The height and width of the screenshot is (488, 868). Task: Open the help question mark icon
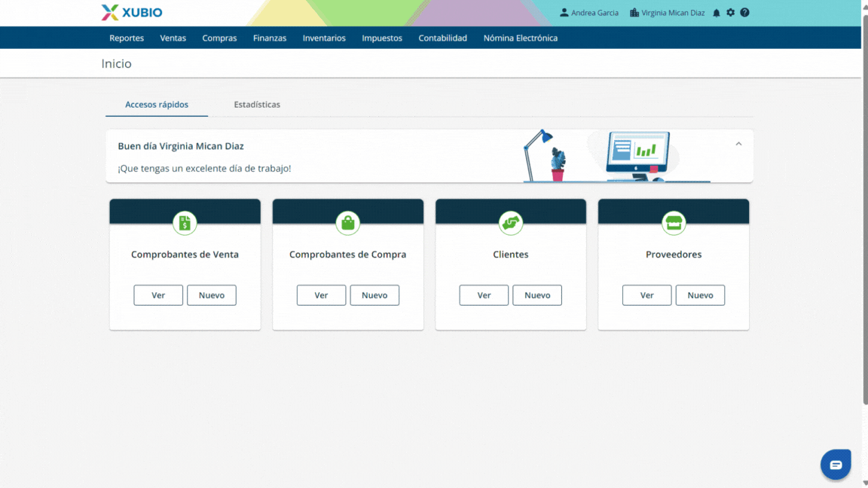[744, 12]
